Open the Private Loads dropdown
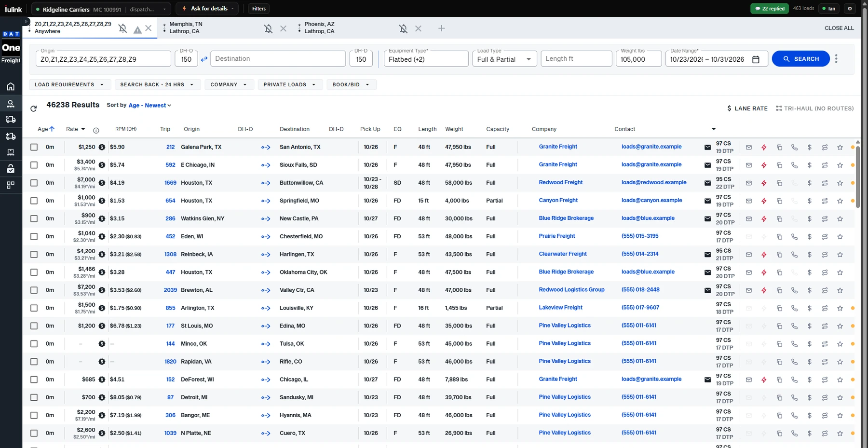Screen dimensions: 868x448 point(289,84)
